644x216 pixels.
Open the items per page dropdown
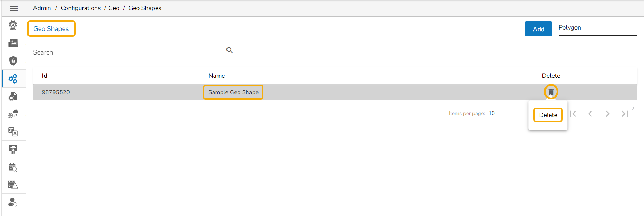(500, 114)
